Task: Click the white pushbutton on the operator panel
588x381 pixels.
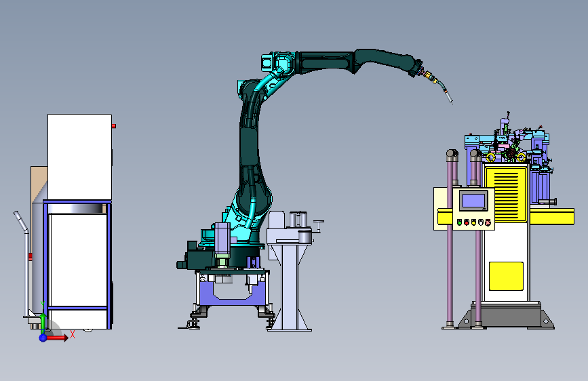Action: coord(481,222)
